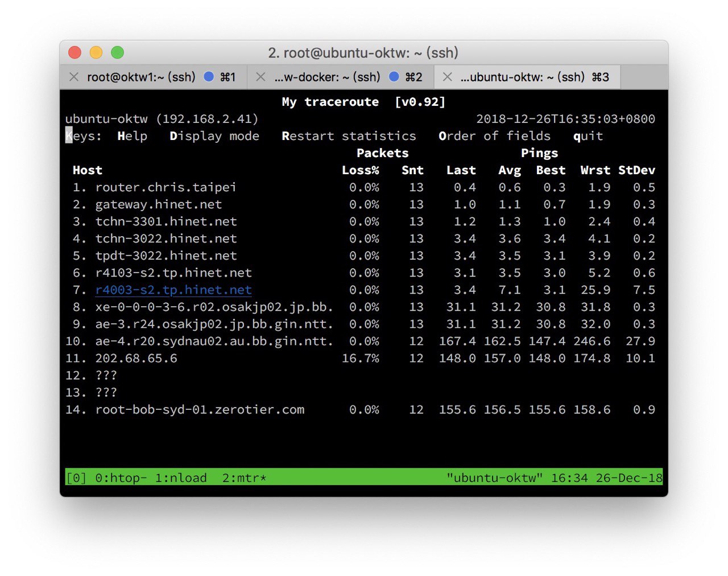Screen dimensions: 728x576
Task: Switch to the root@oktw1:~ (ssh) tab
Action: [154, 77]
